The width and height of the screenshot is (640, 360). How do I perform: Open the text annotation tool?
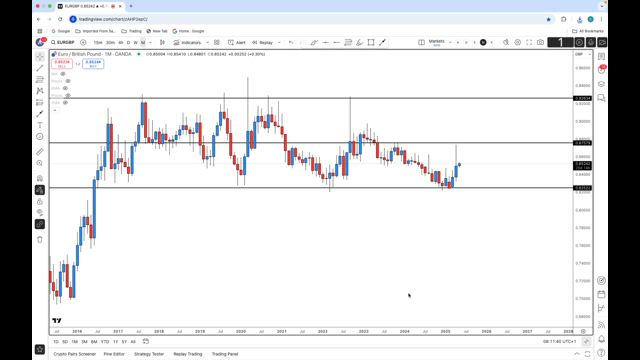(40, 125)
